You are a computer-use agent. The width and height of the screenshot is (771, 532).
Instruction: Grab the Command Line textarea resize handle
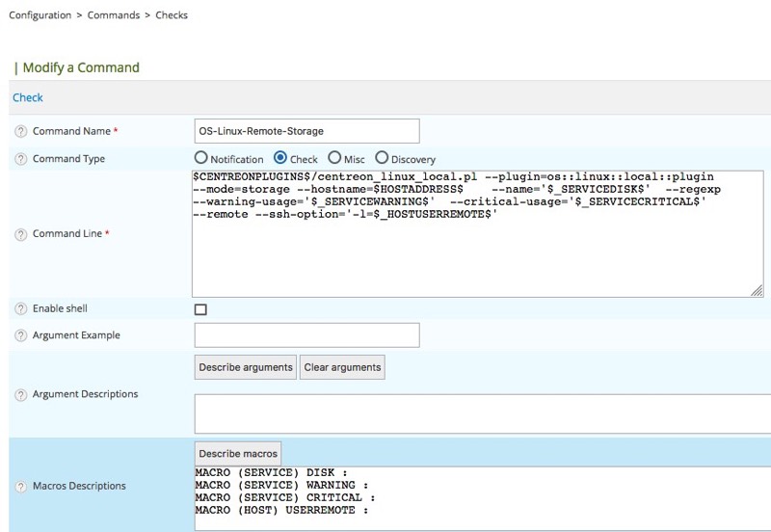tap(758, 290)
